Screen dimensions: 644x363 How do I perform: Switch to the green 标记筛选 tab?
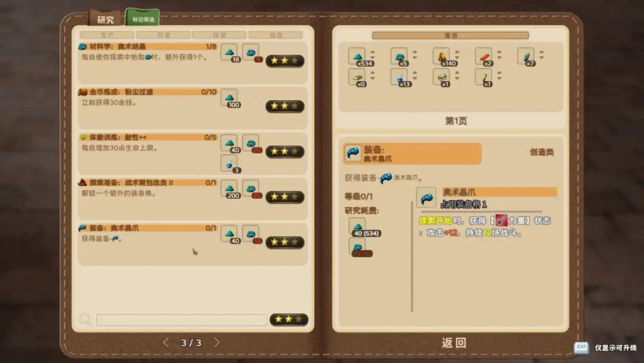click(143, 19)
